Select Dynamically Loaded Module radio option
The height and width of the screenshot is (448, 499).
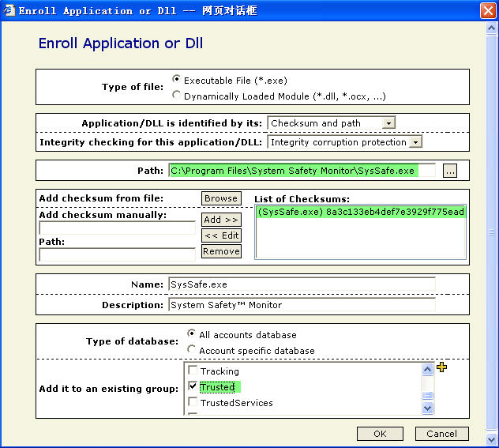tap(176, 95)
